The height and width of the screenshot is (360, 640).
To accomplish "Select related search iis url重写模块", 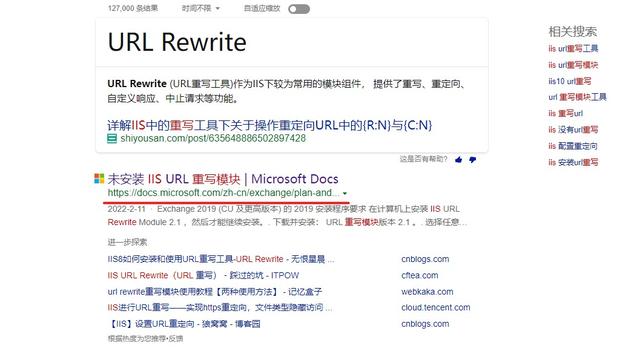I will coord(573,65).
